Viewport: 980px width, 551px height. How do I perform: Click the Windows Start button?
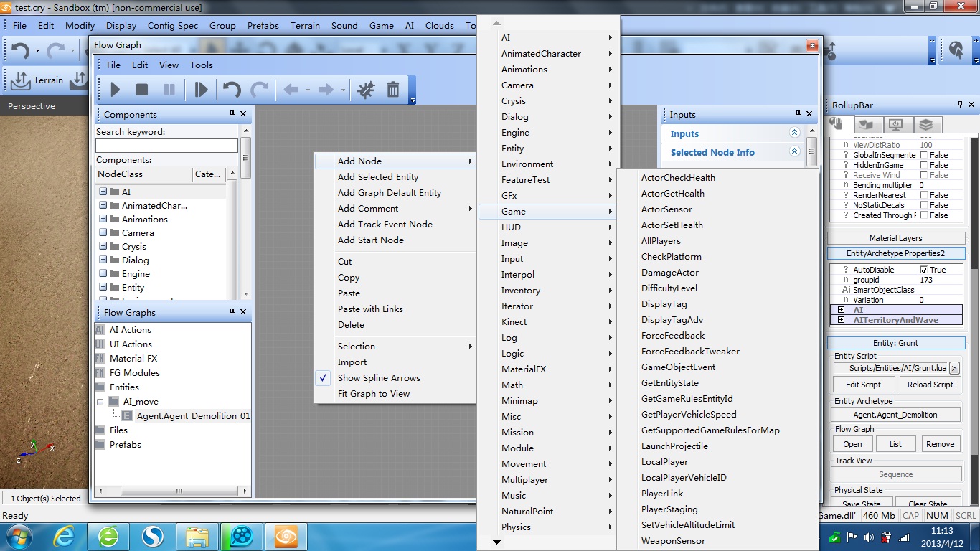click(x=20, y=536)
